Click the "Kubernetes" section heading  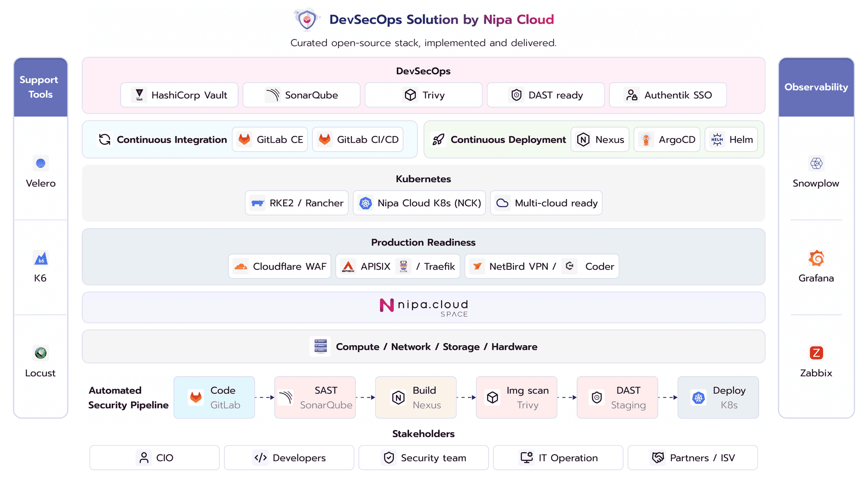423,179
